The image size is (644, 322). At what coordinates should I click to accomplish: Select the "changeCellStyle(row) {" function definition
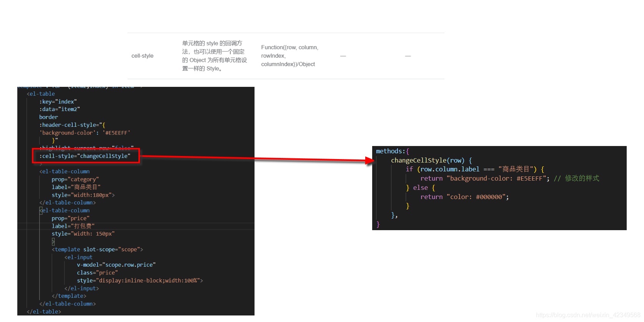pyautogui.click(x=431, y=160)
